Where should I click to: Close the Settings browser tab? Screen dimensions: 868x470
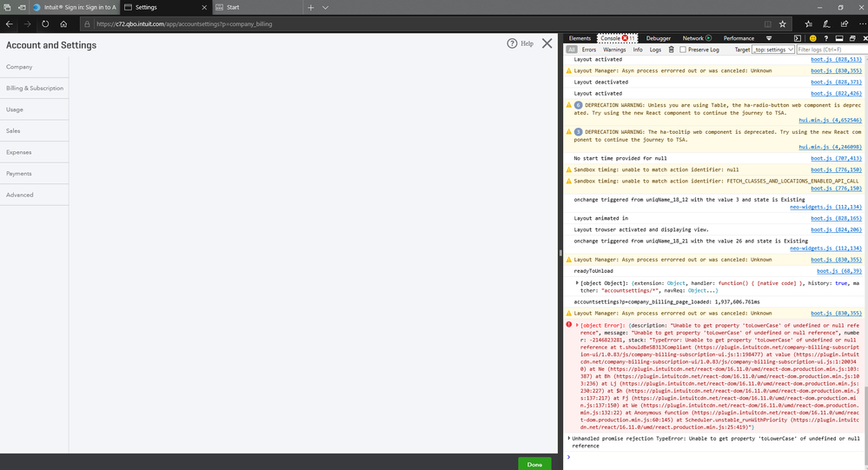coord(204,7)
